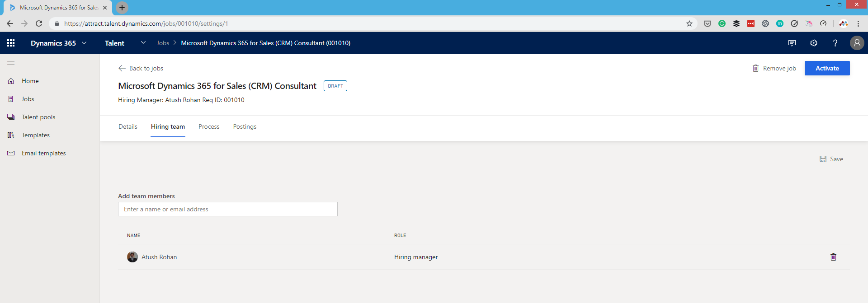
Task: Open the Chrome profile avatar
Action: coord(844,23)
